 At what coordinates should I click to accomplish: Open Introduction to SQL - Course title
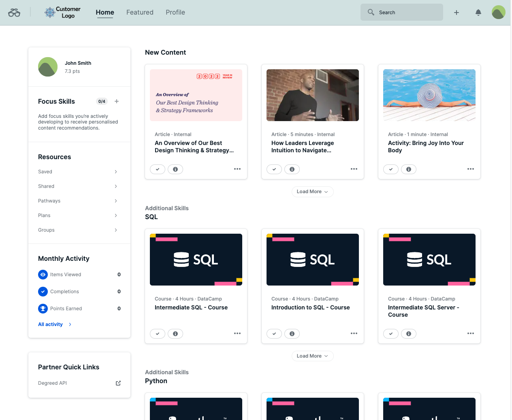[x=311, y=307]
